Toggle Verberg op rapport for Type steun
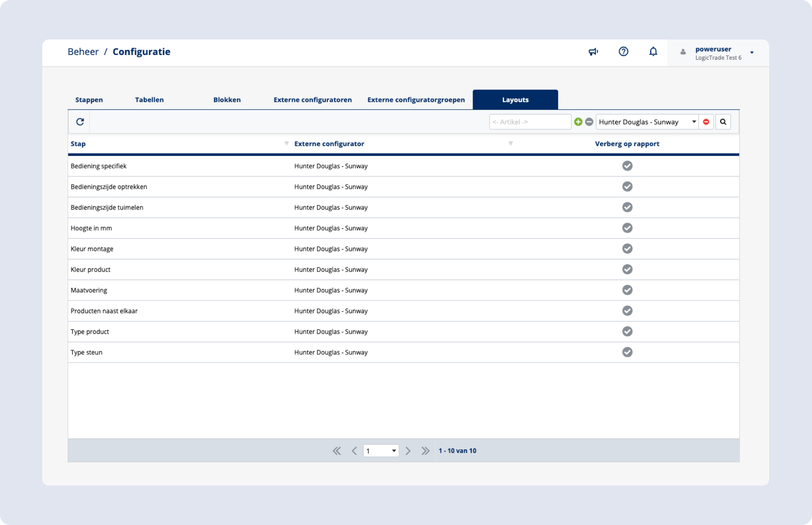This screenshot has height=525, width=812. pos(627,352)
